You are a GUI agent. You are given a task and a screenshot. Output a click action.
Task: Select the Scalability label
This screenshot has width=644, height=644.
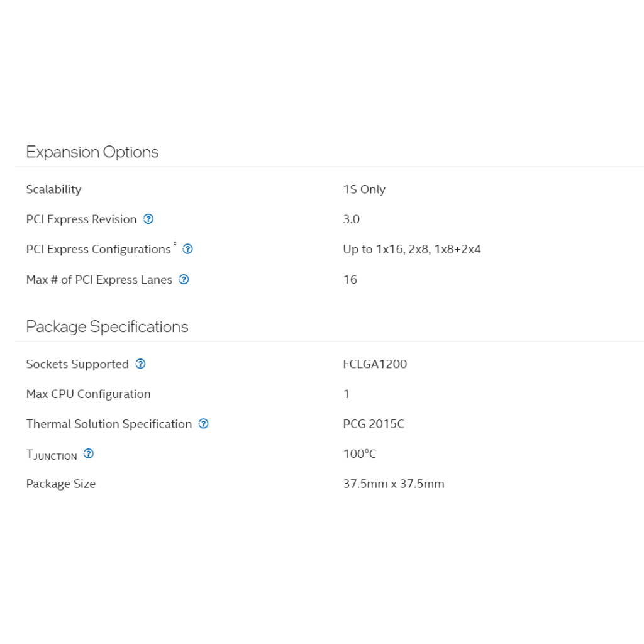click(53, 189)
